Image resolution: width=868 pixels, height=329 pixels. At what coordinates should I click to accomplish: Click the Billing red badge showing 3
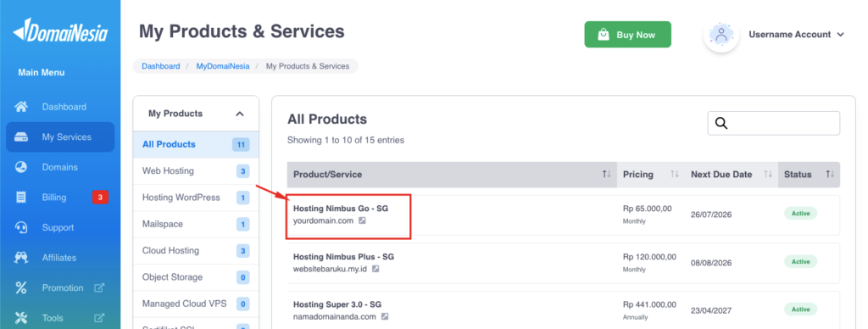(x=100, y=198)
